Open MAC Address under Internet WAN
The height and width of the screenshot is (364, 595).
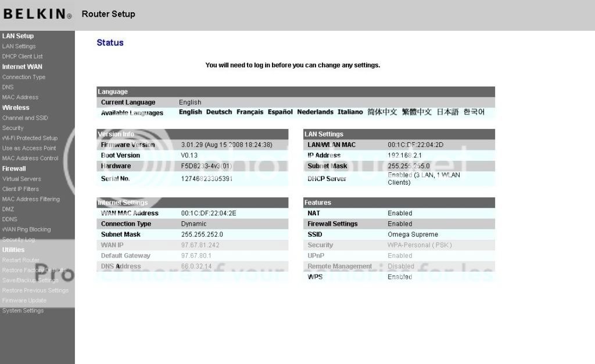20,98
